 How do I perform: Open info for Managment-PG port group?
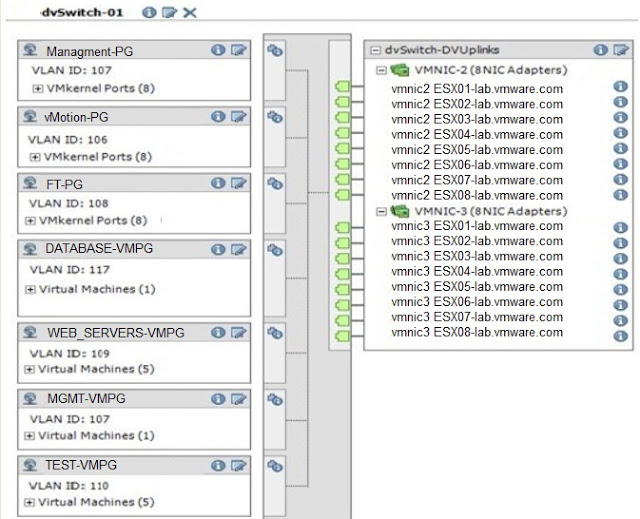[217, 50]
